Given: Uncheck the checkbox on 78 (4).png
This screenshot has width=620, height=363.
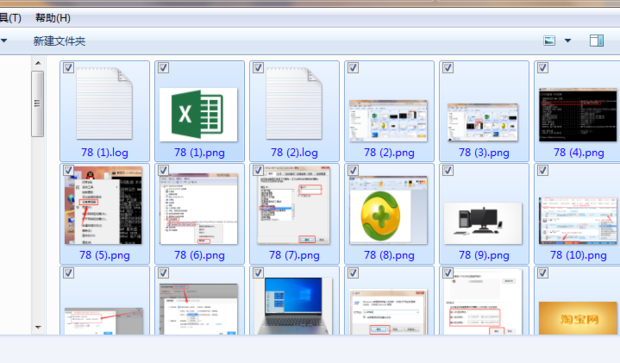Looking at the screenshot, I should pos(542,68).
